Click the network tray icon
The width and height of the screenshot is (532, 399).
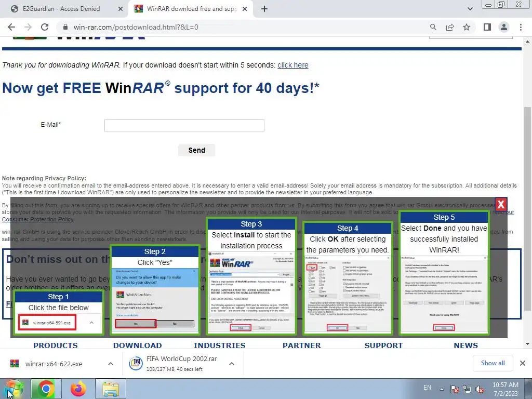tap(467, 389)
